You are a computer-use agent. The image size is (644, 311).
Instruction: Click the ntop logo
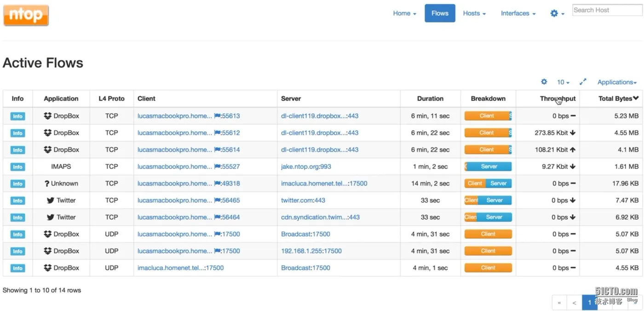(x=26, y=15)
